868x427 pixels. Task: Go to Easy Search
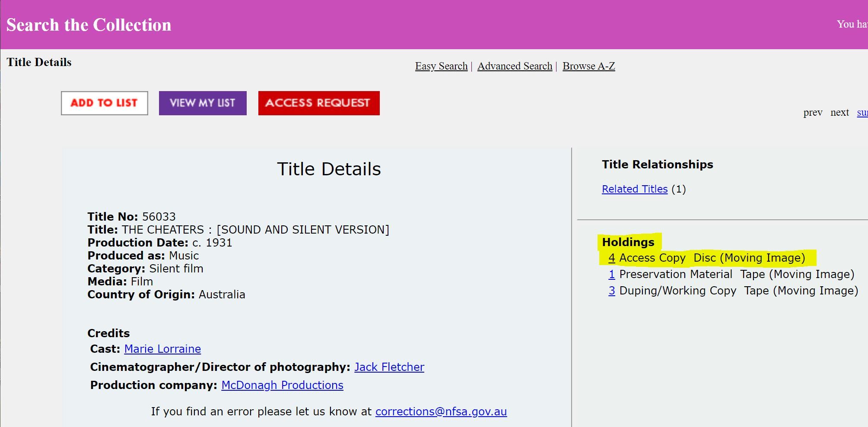441,66
